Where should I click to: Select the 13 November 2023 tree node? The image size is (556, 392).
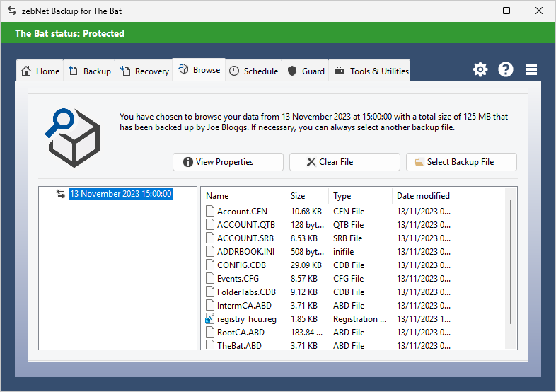[120, 194]
